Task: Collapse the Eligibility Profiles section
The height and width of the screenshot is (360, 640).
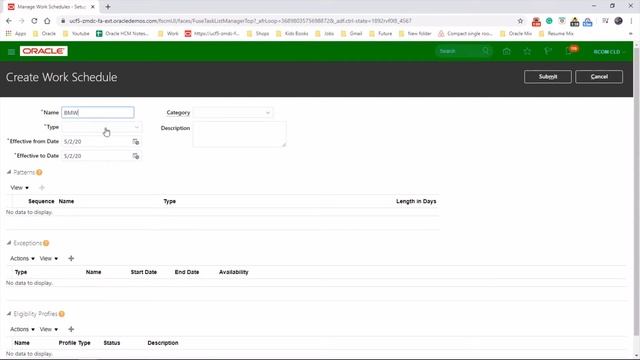Action: pos(9,314)
